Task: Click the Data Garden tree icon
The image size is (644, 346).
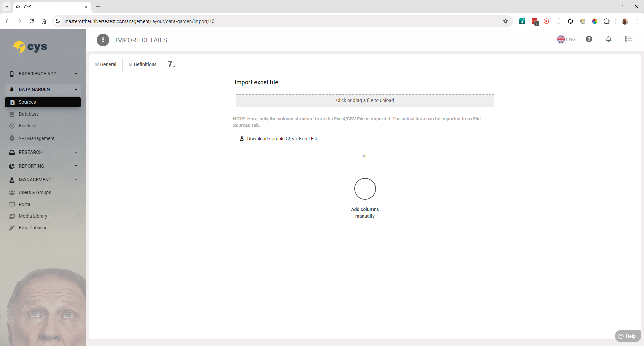Action: point(12,90)
